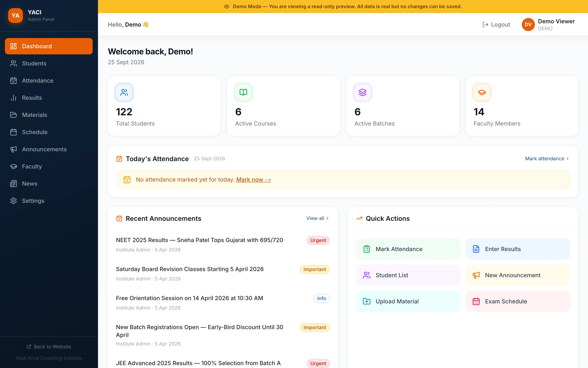The image size is (588, 368).
Task: Click the Total Students people icon
Action: coord(124,92)
